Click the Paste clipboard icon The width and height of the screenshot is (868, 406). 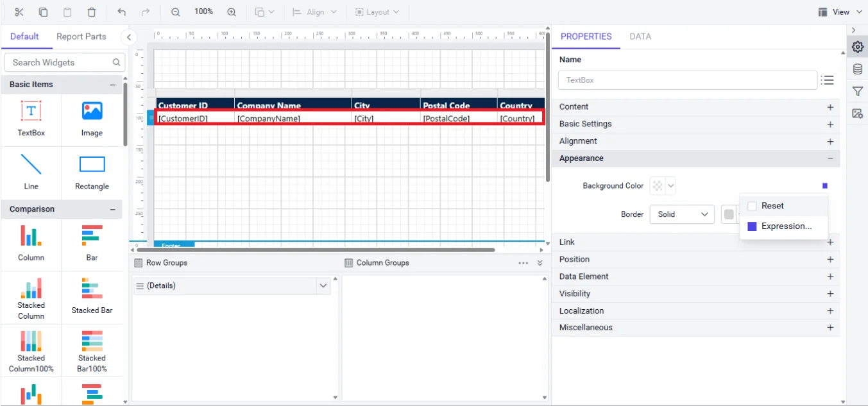(x=67, y=12)
